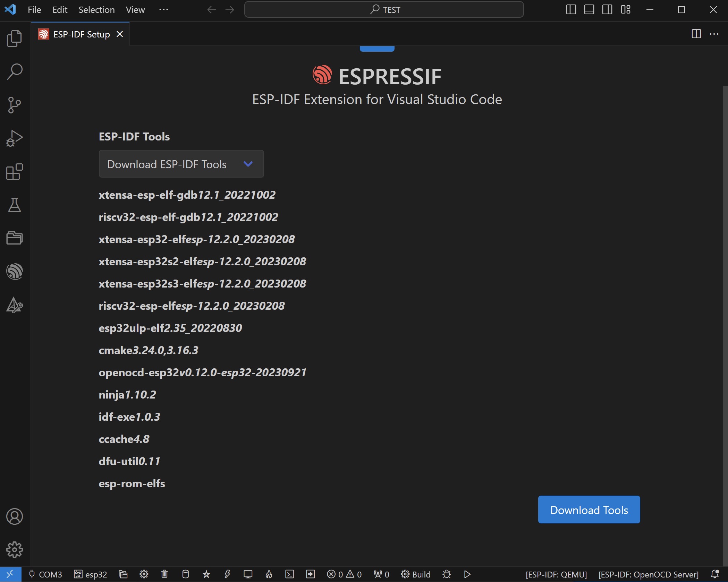Split the editor to the right
Viewport: 728px width, 582px height.
(696, 34)
